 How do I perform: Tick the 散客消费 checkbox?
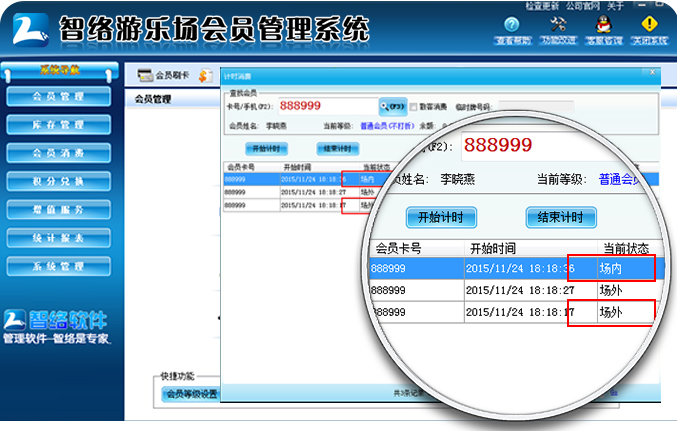tap(413, 107)
